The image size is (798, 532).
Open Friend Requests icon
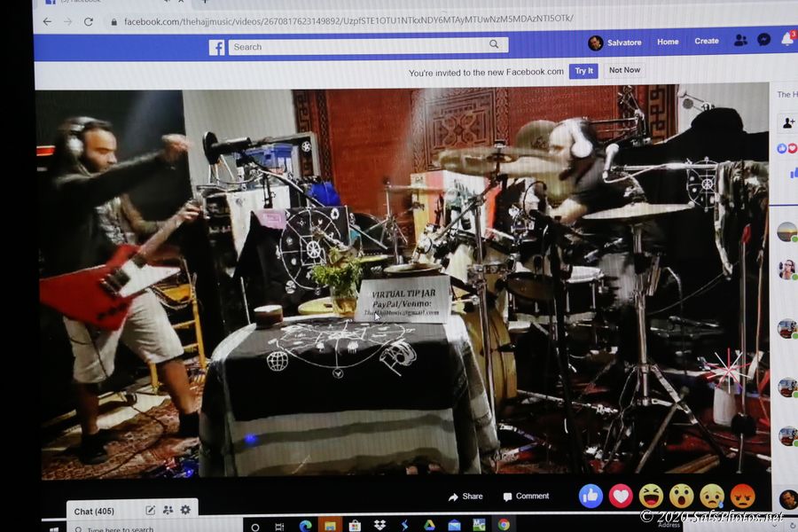tap(740, 41)
